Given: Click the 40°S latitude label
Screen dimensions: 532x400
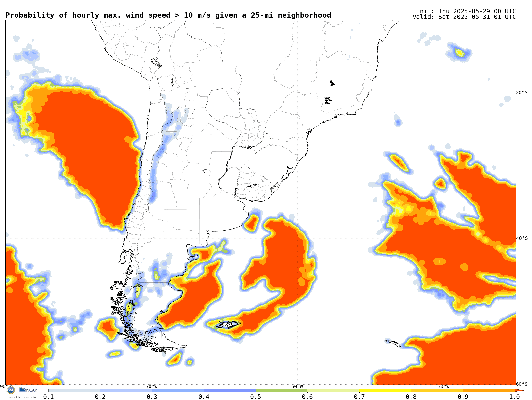Looking at the screenshot, I should tap(522, 238).
